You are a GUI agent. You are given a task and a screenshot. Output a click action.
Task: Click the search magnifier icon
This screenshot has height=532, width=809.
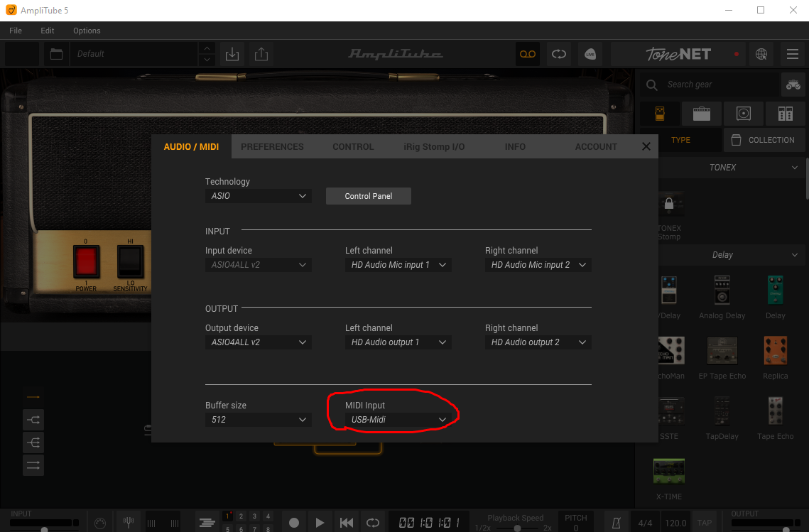(651, 85)
